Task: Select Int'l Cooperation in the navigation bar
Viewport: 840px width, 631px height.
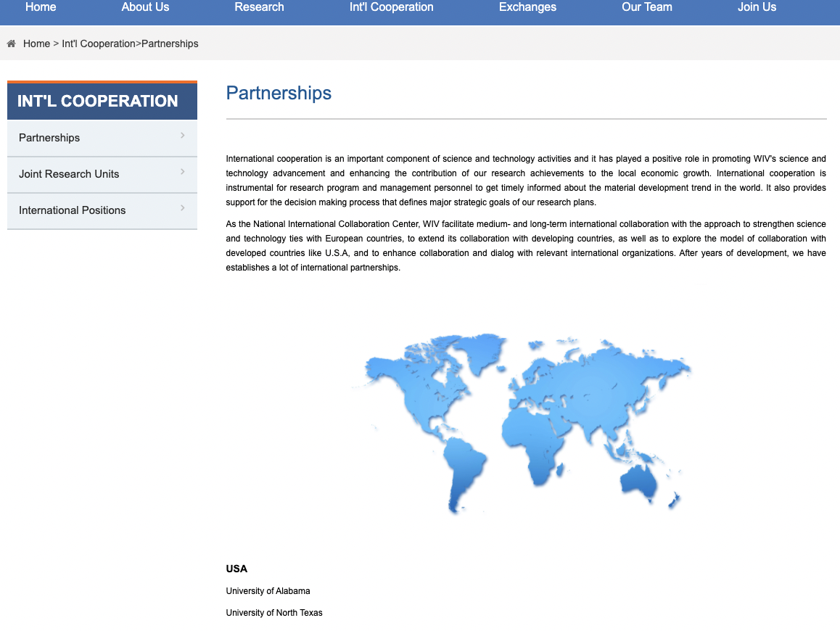Action: pos(391,7)
